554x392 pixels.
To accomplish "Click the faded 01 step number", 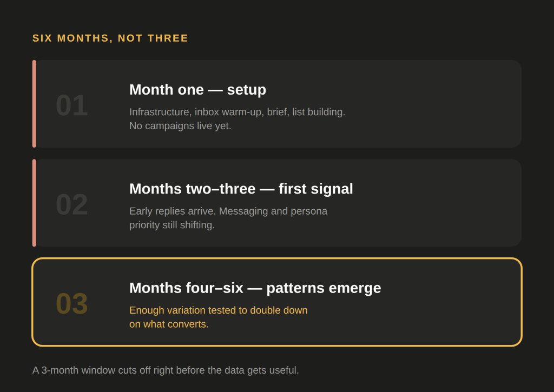I will click(72, 105).
